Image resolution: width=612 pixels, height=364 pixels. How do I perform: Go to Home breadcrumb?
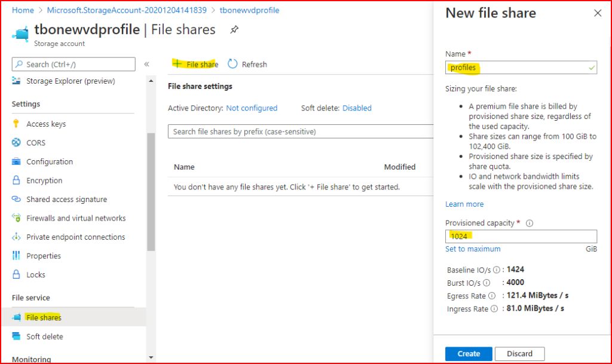point(23,10)
